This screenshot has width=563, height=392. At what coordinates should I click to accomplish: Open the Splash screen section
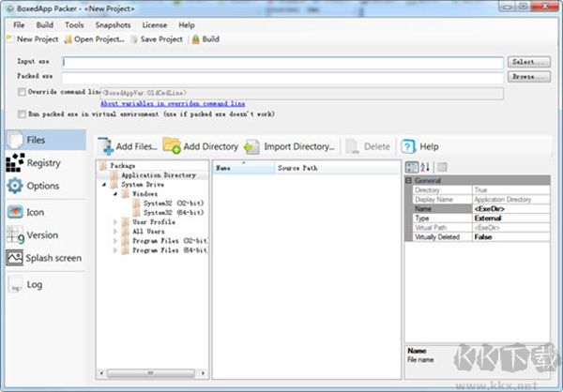tap(46, 258)
